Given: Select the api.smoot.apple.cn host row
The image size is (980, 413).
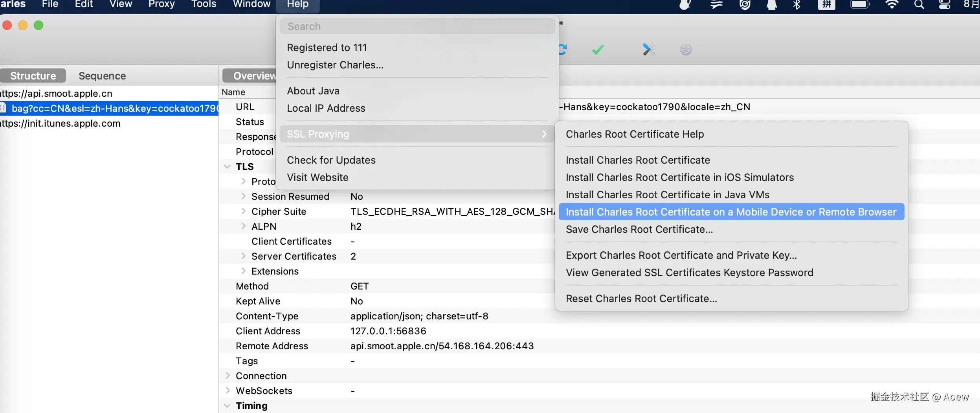Looking at the screenshot, I should tap(109, 93).
